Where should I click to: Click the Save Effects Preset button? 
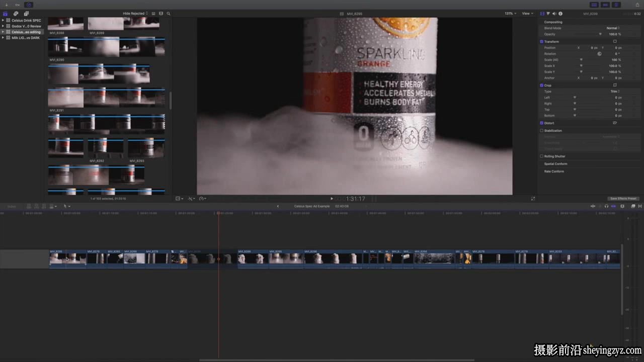point(623,199)
